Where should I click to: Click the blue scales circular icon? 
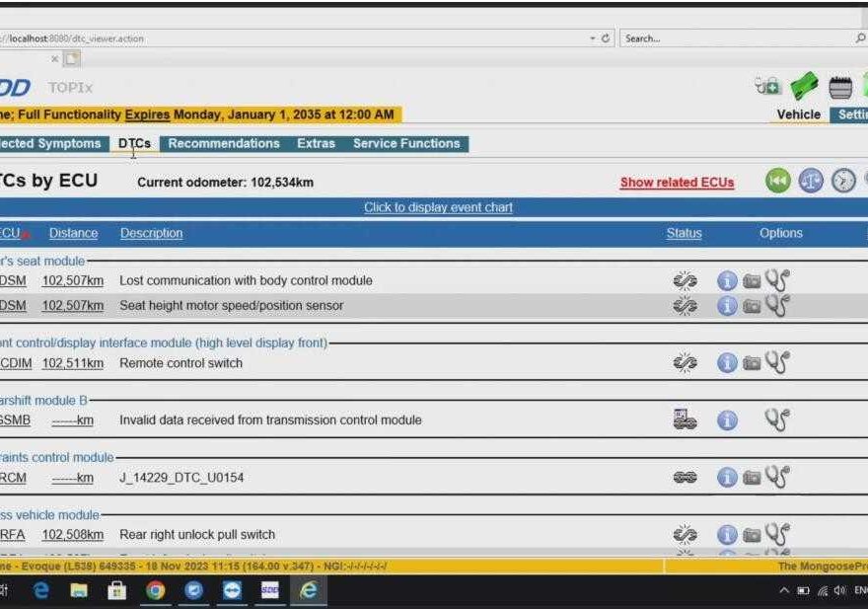point(811,181)
